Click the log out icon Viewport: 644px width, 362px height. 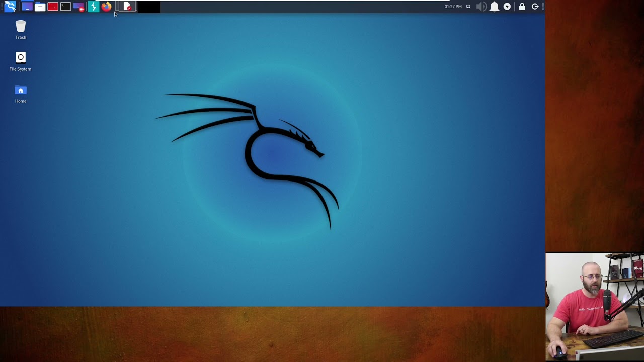point(535,7)
